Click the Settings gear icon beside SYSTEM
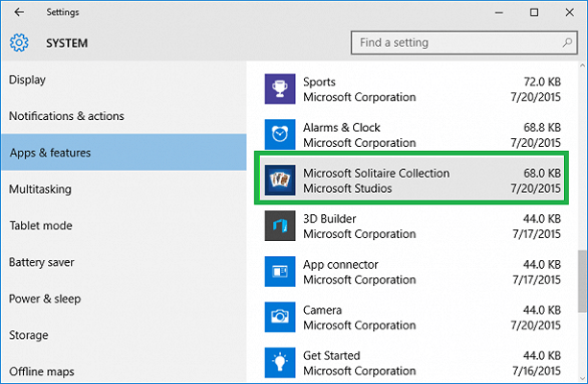The height and width of the screenshot is (384, 588). pyautogui.click(x=19, y=43)
